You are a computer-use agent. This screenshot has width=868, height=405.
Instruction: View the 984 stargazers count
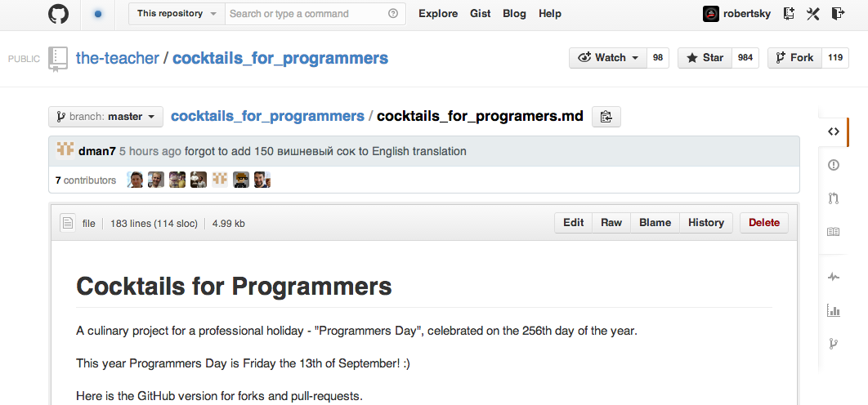tap(745, 57)
